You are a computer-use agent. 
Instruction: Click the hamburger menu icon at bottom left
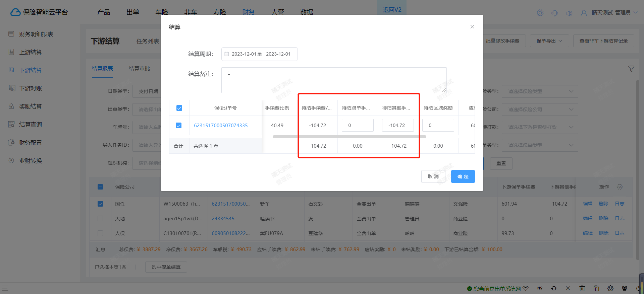pos(5,288)
